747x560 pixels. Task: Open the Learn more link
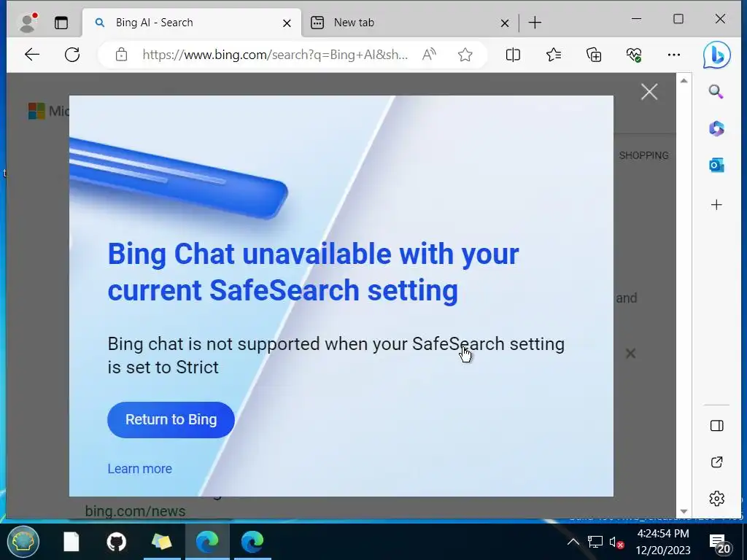point(139,469)
